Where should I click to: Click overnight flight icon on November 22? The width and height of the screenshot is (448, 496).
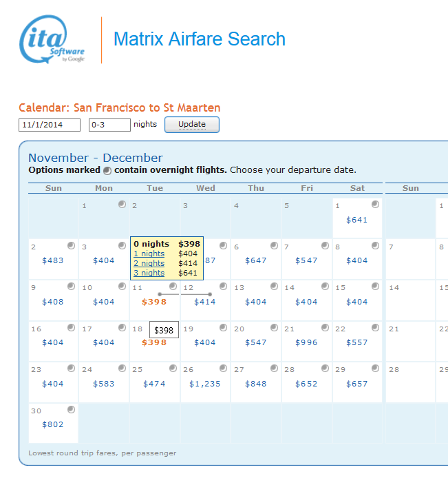click(x=375, y=328)
